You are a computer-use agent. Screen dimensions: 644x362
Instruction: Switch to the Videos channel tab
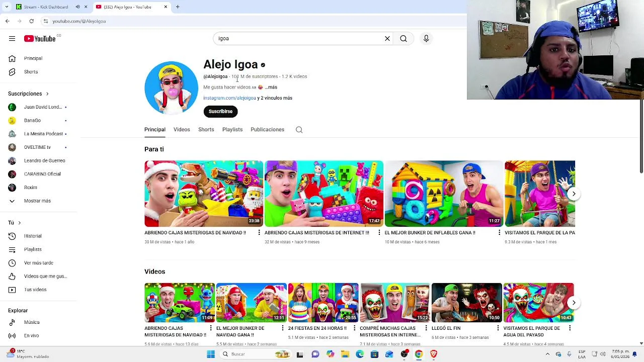point(182,130)
